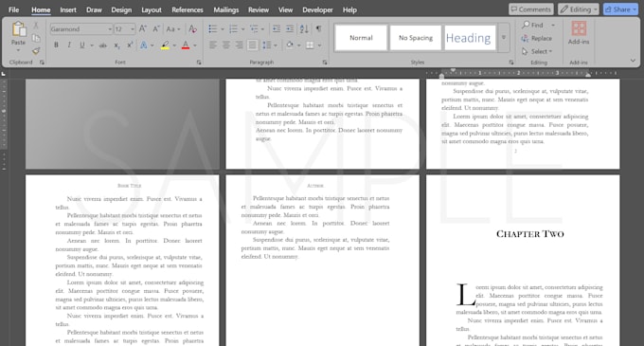The height and width of the screenshot is (346, 644).
Task: Click the gray cover page thumbnail
Action: tap(122, 123)
